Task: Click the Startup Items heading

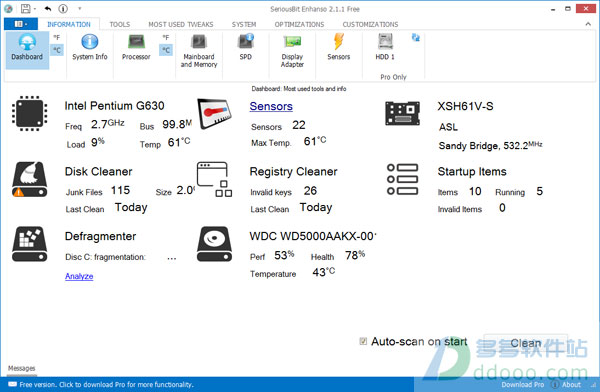Action: pos(472,172)
